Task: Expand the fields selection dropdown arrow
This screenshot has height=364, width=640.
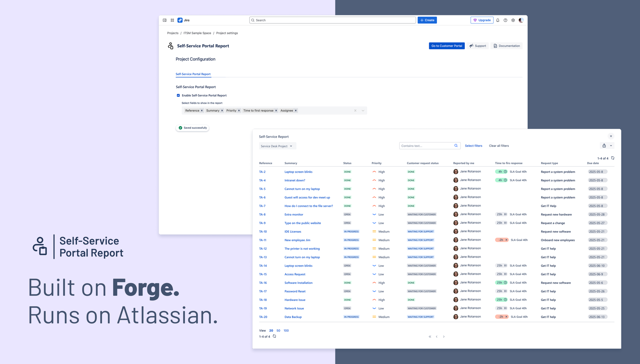Action: pyautogui.click(x=363, y=110)
